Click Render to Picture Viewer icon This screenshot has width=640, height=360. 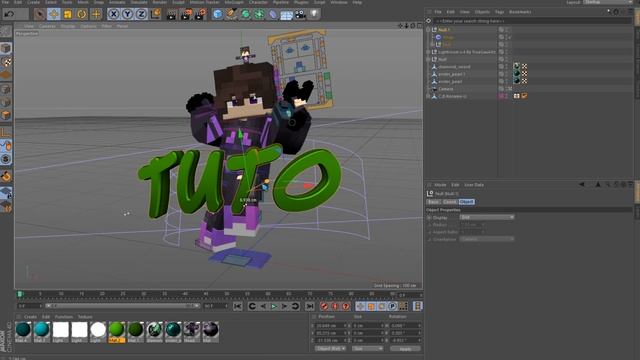186,15
